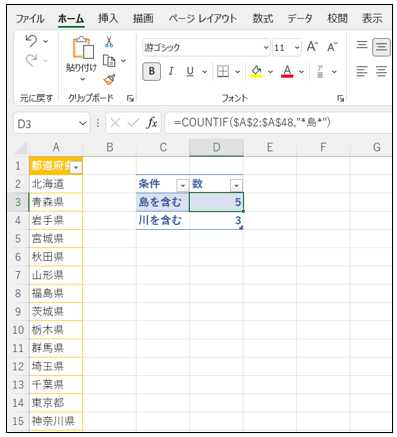
Task: Open the ファイル tab
Action: click(x=30, y=19)
